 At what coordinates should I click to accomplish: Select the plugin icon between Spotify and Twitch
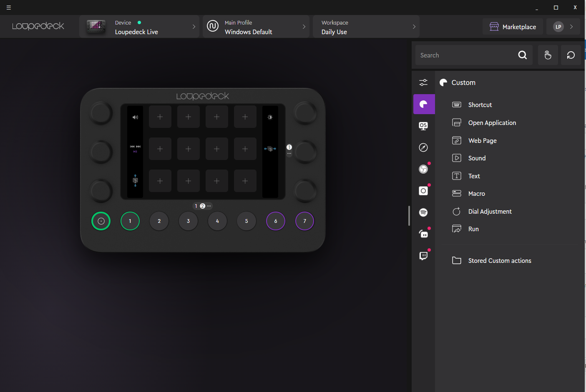423,234
